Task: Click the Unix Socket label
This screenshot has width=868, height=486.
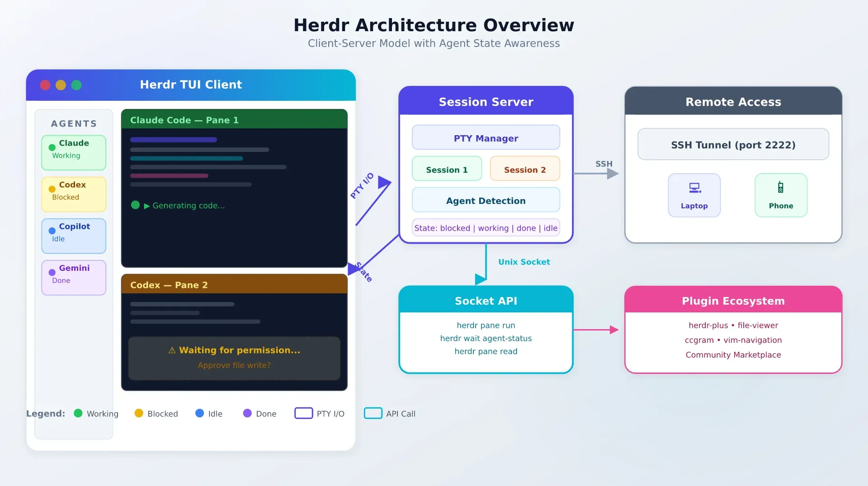Action: coord(524,262)
